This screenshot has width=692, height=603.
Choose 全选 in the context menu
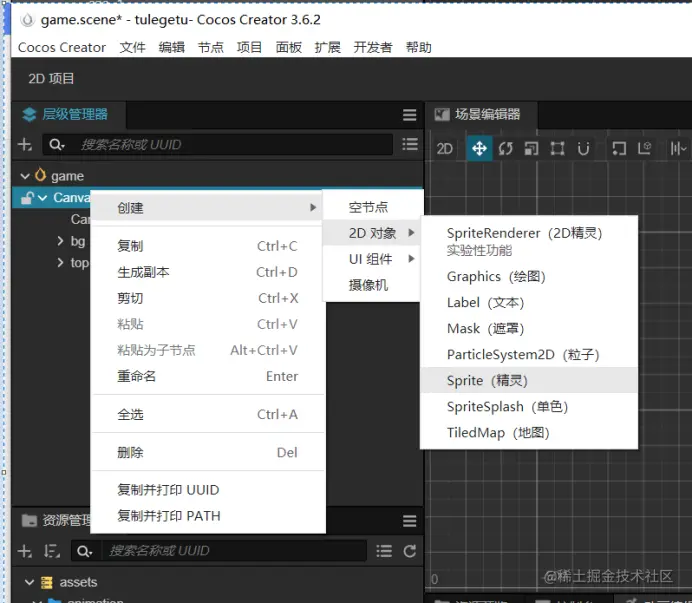(207, 414)
